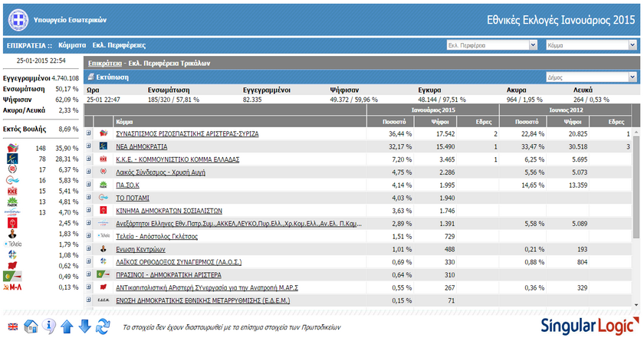Open the ΣΥΝΑΣΠΙΣΜΟΣ ΡΙΖΟΣΠΑΣΤΙΚΗΣ ΑΡΙΣΤΕΡΑΣ-ΣΥΡΙΖΑ link
Screen dimensions: 644x341
tap(187, 134)
